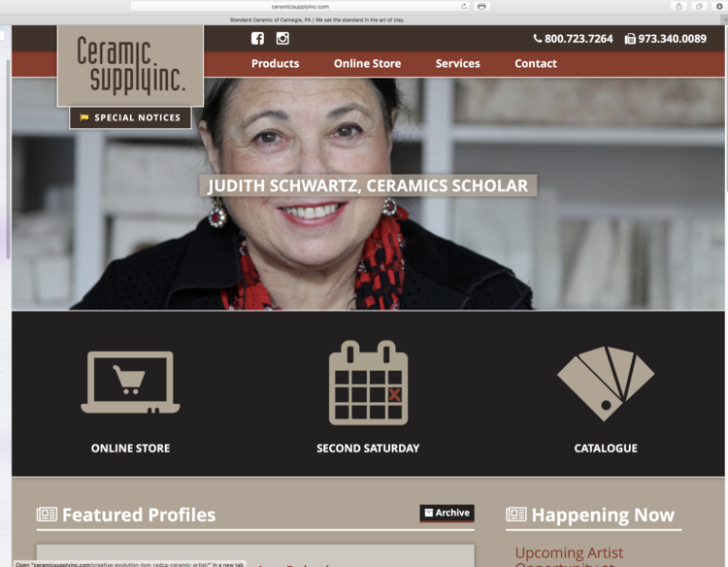Go to the Contact page
Screen dimensions: 728x567
point(536,64)
